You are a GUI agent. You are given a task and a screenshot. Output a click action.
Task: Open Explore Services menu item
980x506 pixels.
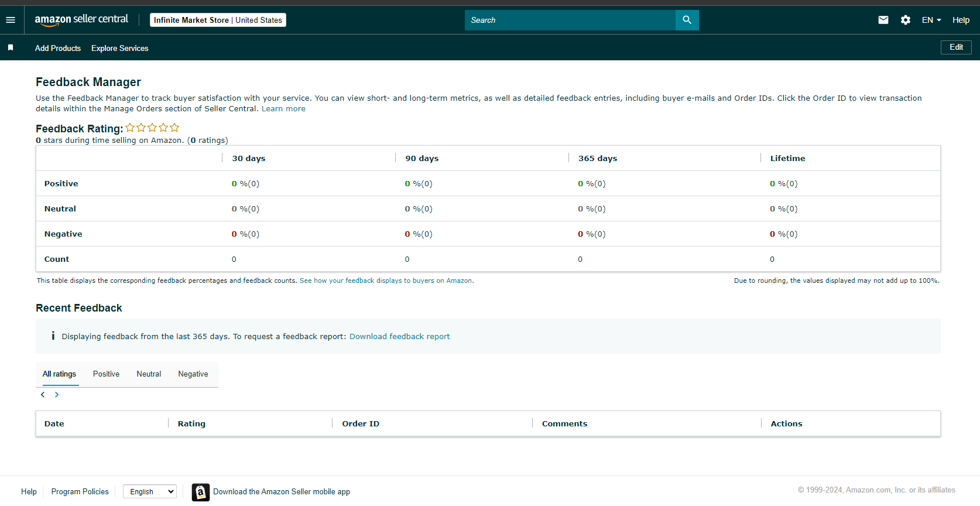pyautogui.click(x=120, y=48)
